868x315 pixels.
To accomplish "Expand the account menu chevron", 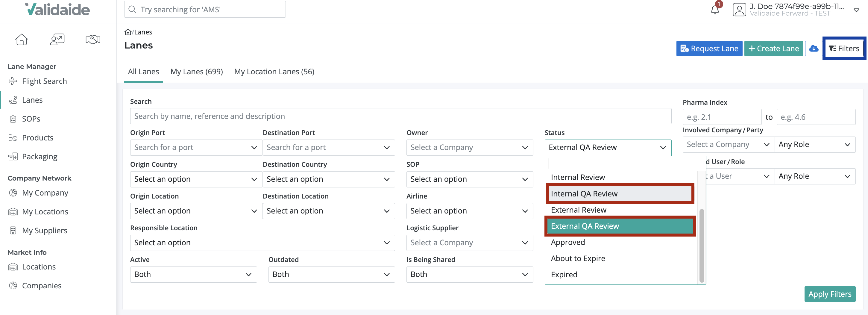I will tap(856, 10).
